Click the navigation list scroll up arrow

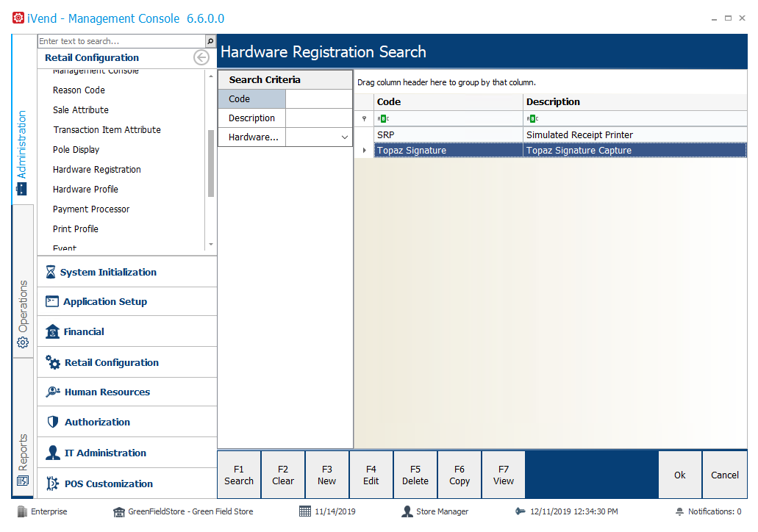pyautogui.click(x=211, y=76)
